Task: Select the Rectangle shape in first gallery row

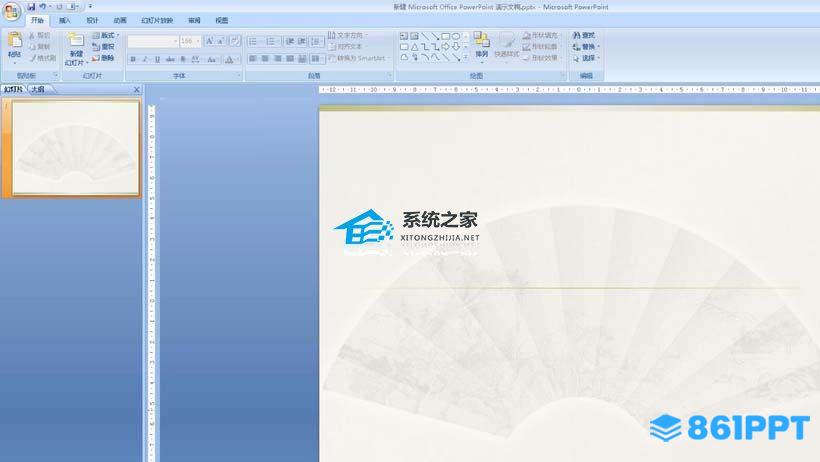Action: 445,36
